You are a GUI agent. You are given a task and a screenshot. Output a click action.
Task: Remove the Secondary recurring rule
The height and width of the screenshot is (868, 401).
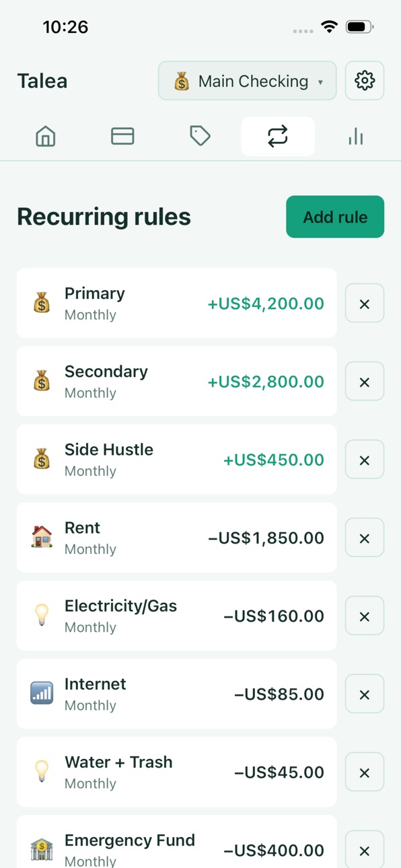[365, 382]
